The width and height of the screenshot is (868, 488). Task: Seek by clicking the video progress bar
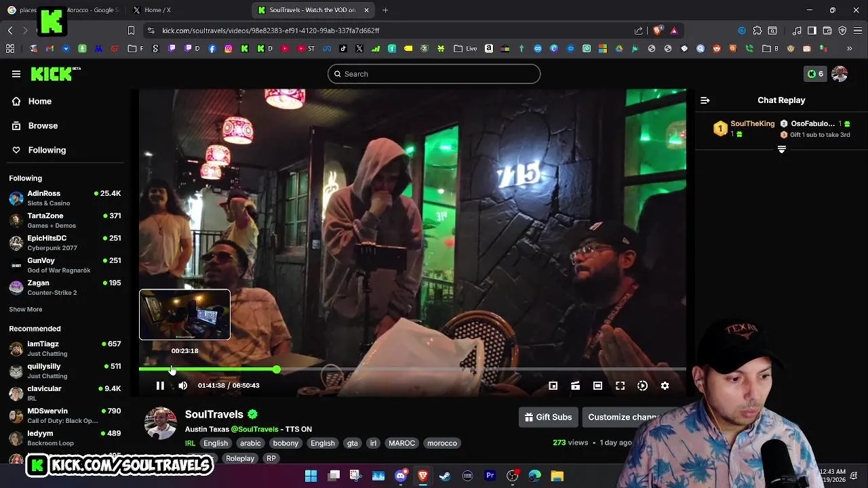click(412, 369)
